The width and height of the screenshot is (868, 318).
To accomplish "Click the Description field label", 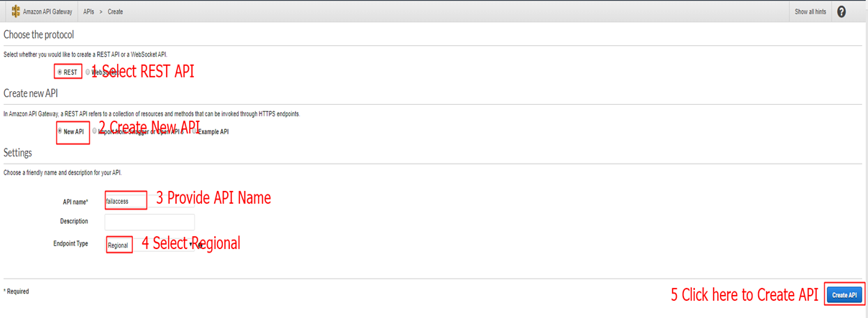I will 75,221.
